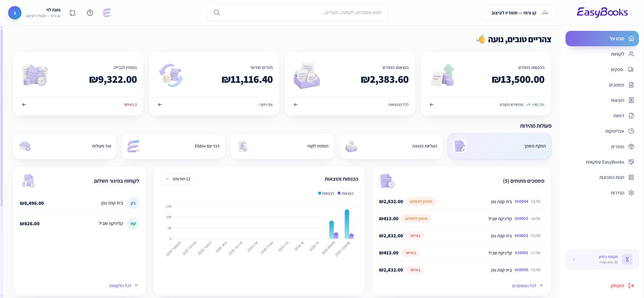The image size is (644, 298).
Task: Expand the trial period תקופת ניסיון banner
Action: 602,259
